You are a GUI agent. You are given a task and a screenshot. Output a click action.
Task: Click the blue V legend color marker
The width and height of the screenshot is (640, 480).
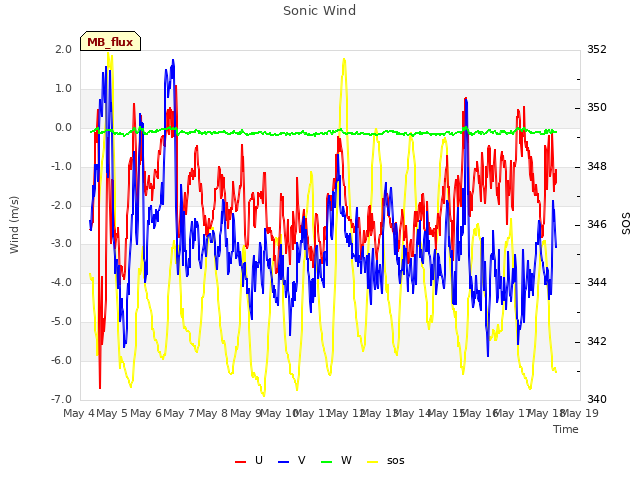(x=283, y=462)
